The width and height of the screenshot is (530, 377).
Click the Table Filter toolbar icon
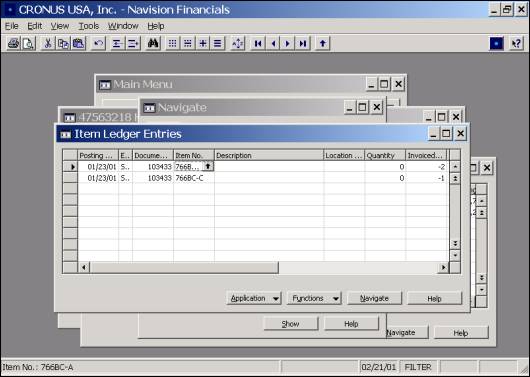[x=188, y=43]
